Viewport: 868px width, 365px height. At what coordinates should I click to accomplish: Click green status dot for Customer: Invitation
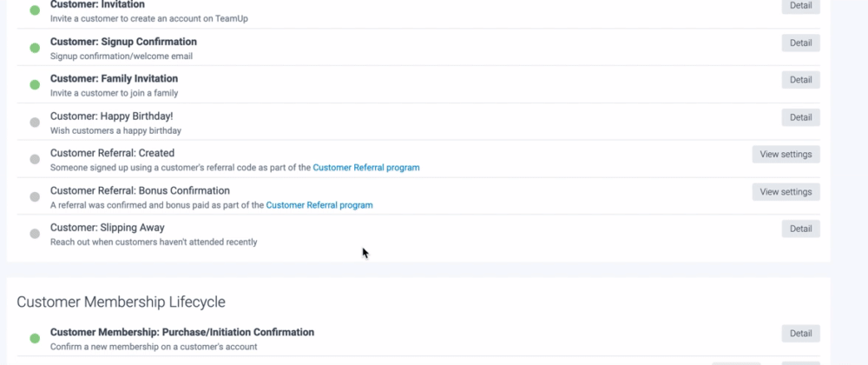35,10
